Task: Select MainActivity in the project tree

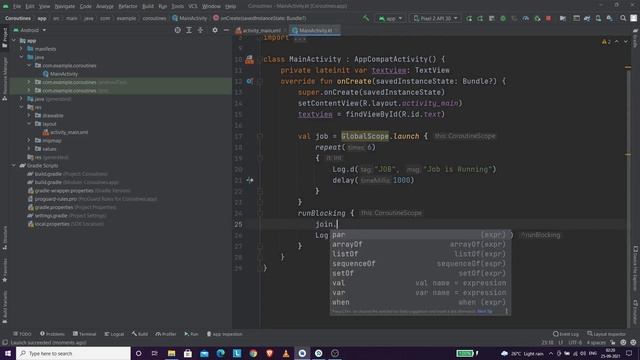Action: point(60,74)
